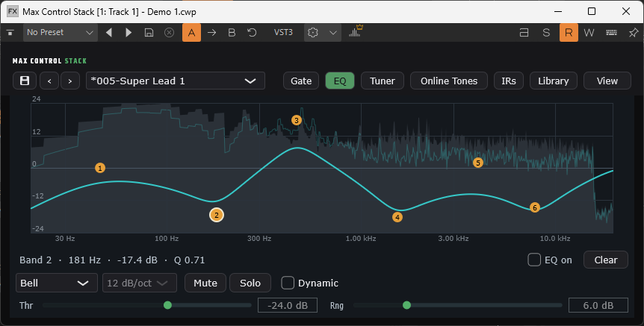
Task: Select EQ band 6 node
Action: click(534, 207)
